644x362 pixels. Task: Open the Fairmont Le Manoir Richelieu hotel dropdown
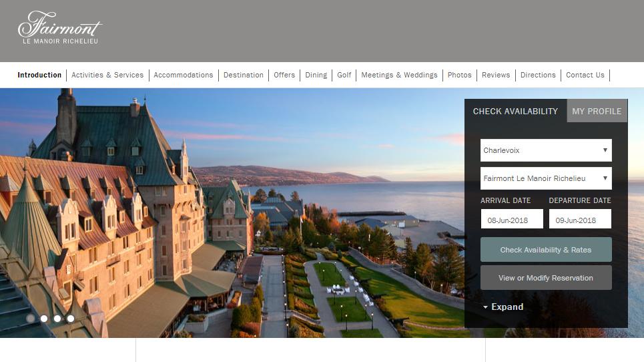pos(545,178)
